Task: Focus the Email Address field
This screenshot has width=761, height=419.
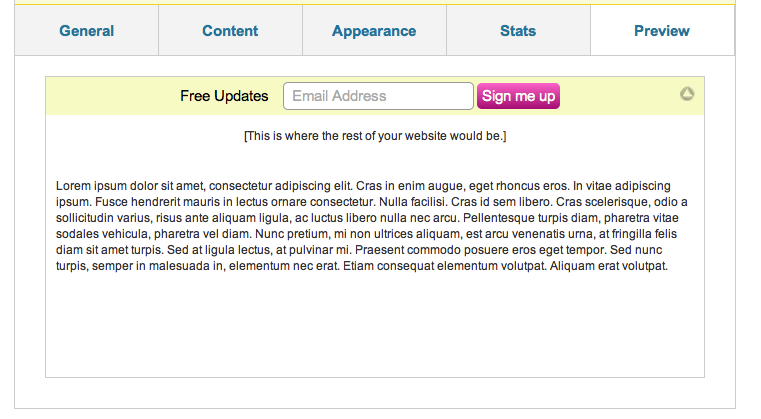Action: click(x=378, y=96)
